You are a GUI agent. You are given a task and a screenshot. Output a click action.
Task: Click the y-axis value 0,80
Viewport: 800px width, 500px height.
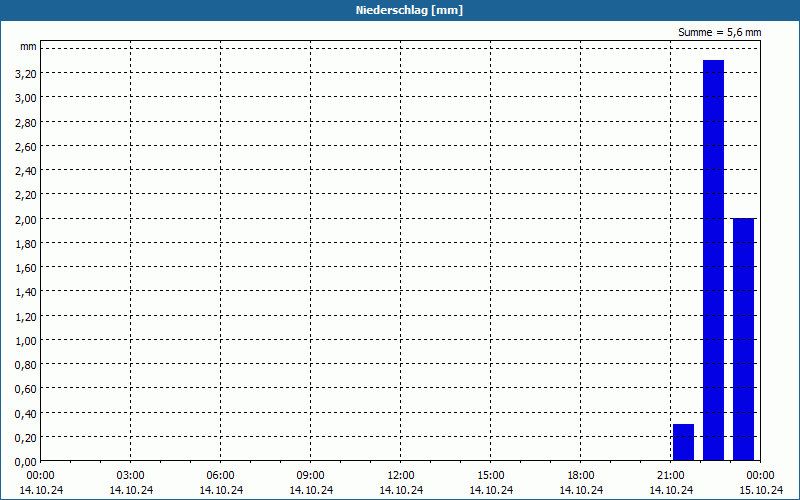pyautogui.click(x=26, y=365)
